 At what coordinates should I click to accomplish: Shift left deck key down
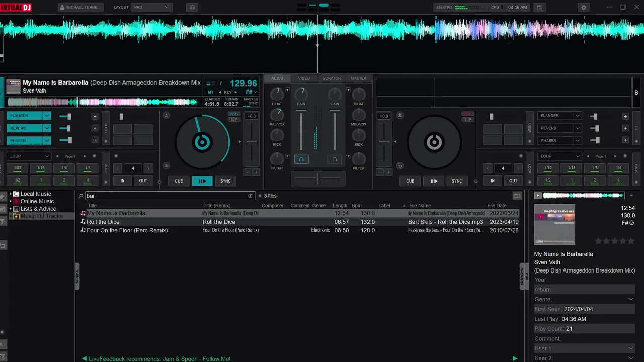click(x=220, y=93)
